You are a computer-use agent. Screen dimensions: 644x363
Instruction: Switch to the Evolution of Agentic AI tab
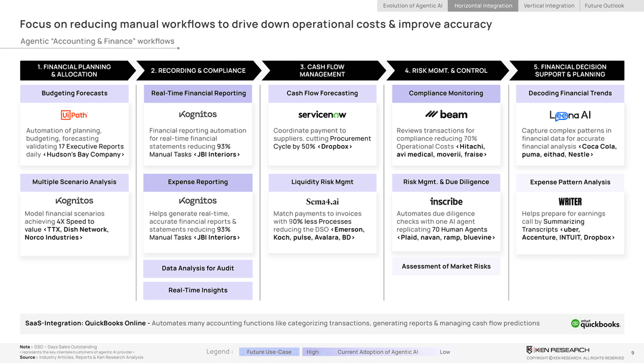(413, 6)
